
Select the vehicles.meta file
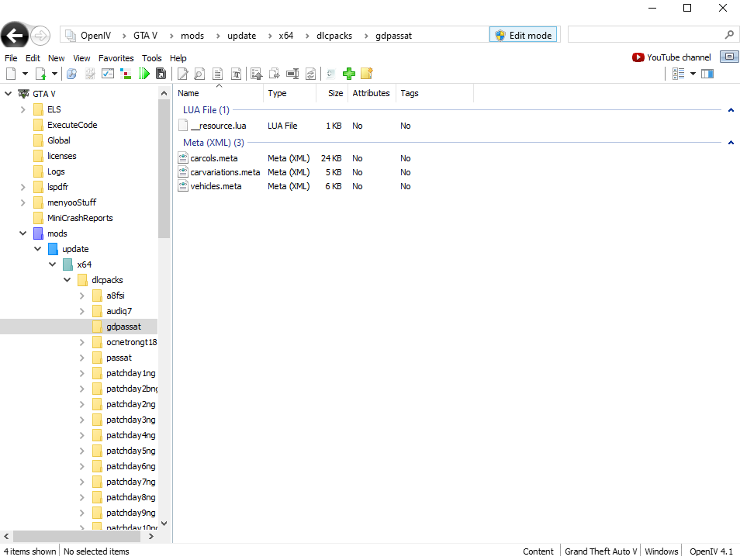click(216, 186)
